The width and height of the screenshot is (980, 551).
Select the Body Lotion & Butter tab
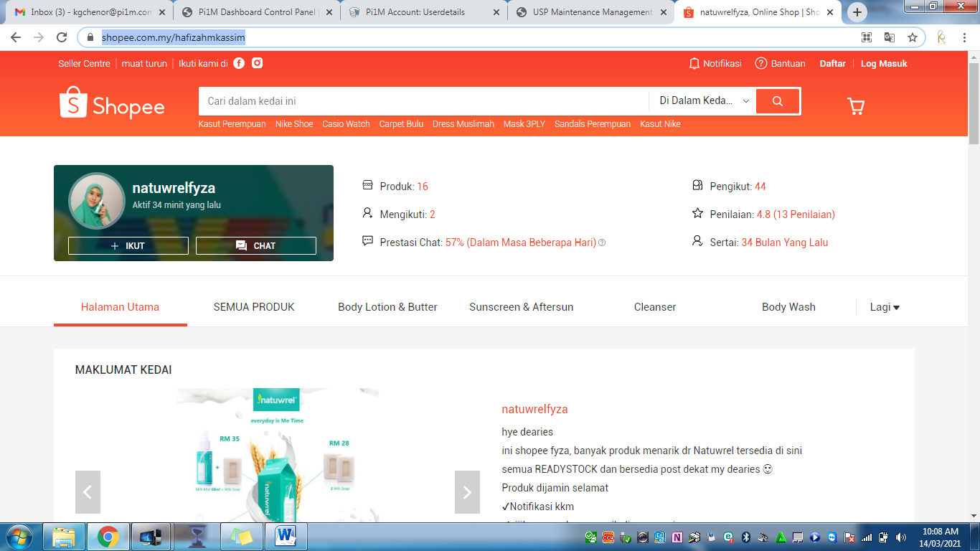387,307
